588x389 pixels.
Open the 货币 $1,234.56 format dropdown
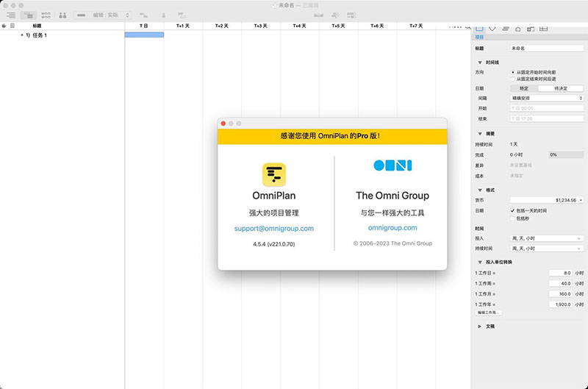click(547, 200)
